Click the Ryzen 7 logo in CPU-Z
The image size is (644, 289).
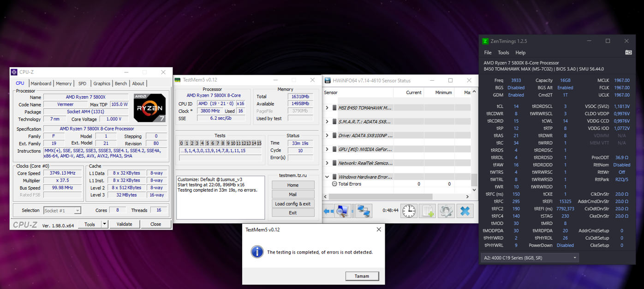tap(150, 108)
